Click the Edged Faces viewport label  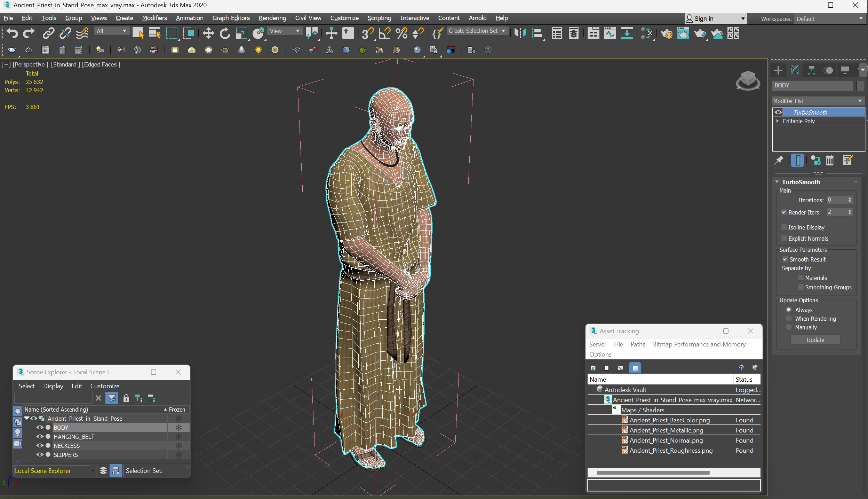101,64
